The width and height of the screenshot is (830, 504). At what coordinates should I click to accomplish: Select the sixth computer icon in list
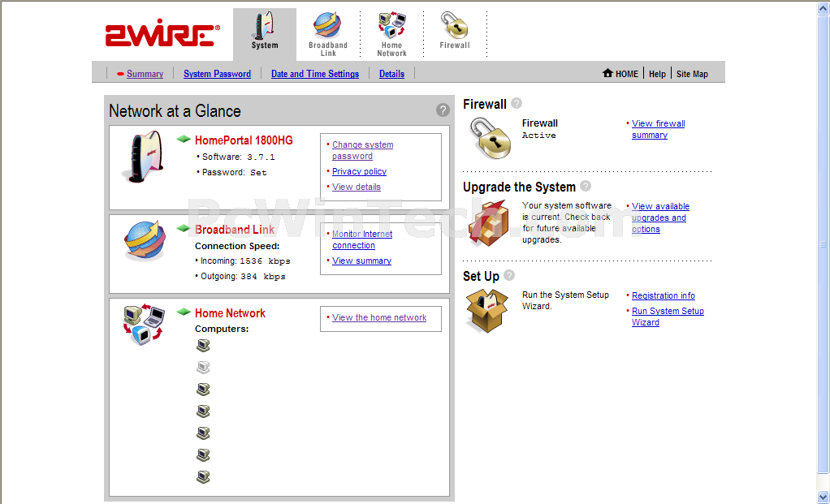(x=203, y=454)
